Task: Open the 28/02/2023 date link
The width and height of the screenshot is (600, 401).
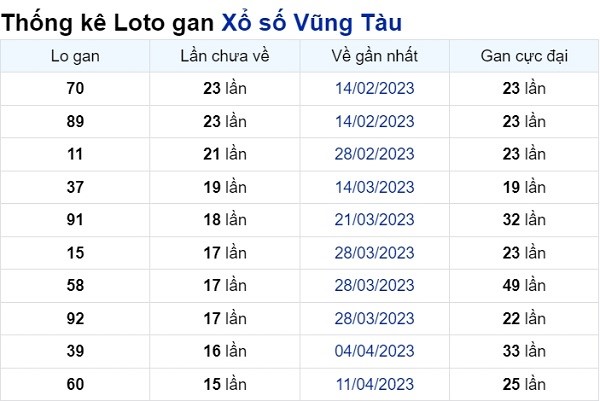Action: click(x=375, y=154)
